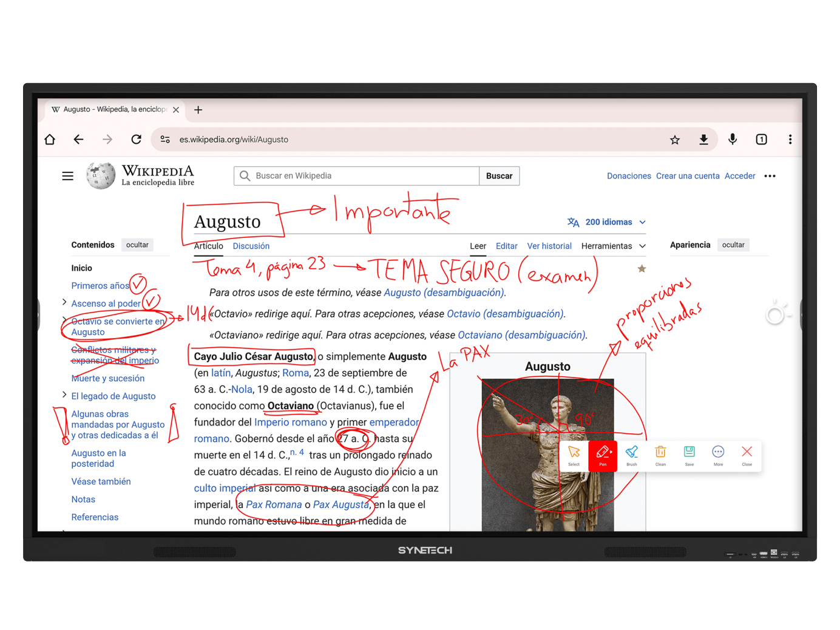Follow the Nola link
This screenshot has height=630, width=840.
[x=242, y=389]
